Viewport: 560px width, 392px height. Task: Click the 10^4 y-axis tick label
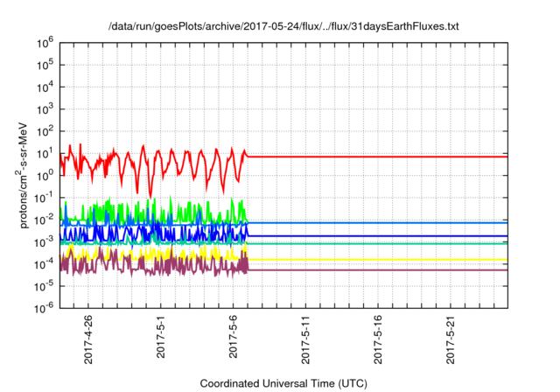(x=45, y=87)
